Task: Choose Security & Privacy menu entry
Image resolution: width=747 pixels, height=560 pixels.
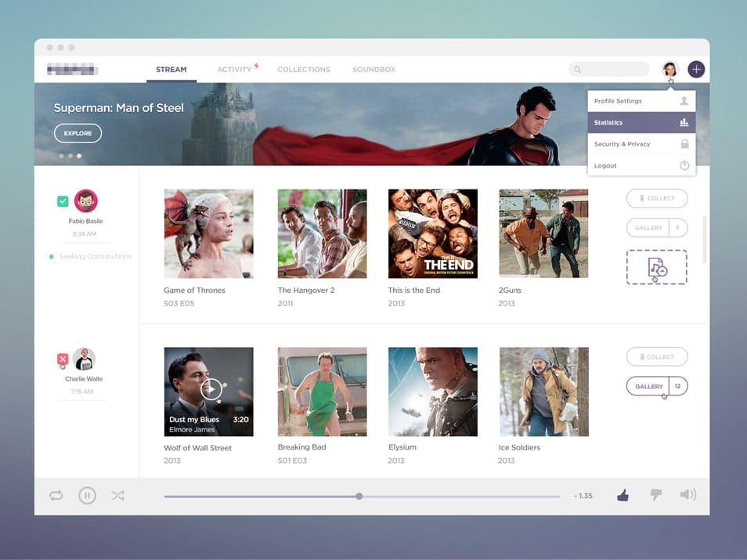Action: click(641, 144)
